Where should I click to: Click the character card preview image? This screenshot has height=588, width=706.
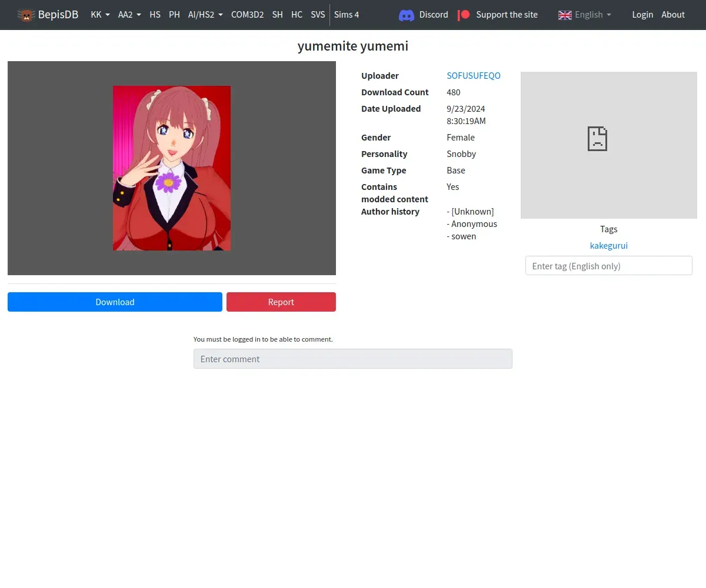(x=172, y=168)
